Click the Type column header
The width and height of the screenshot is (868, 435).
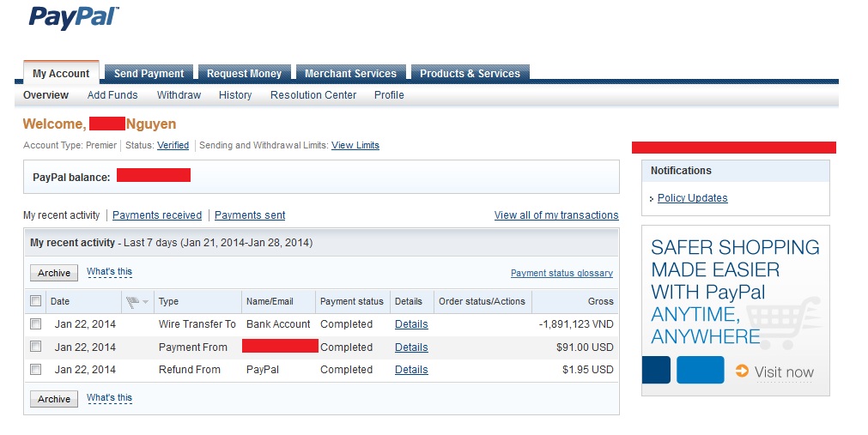coord(168,302)
